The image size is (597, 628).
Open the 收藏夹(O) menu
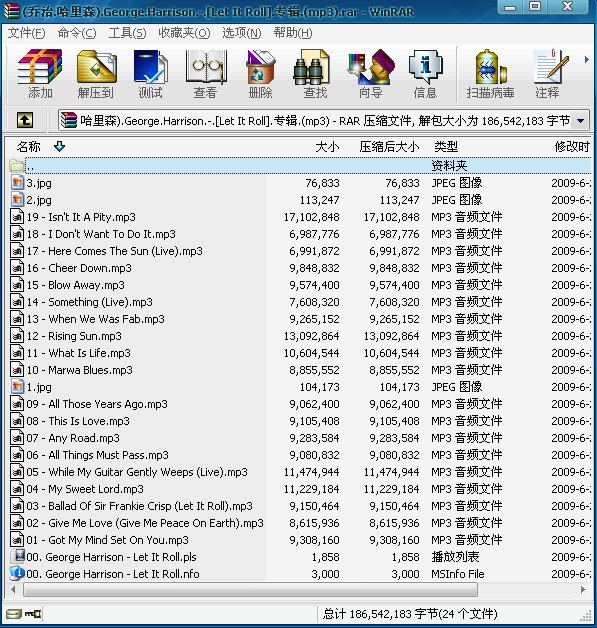point(184,33)
